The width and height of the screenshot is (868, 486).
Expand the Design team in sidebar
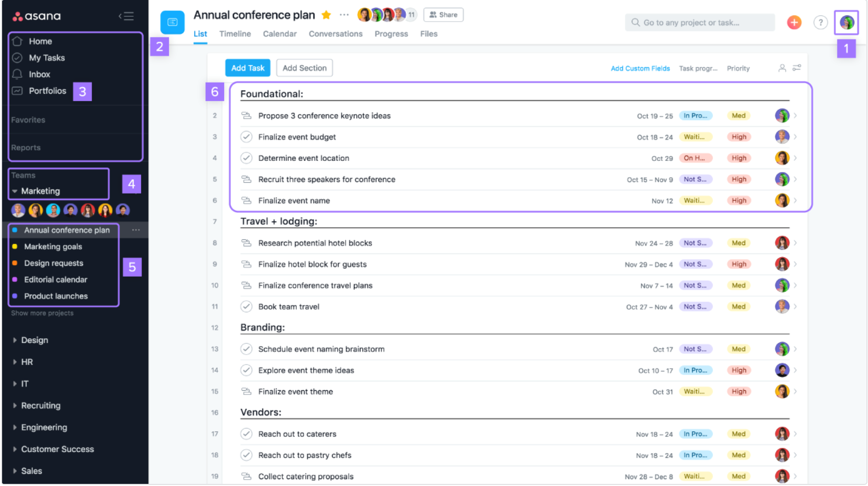(15, 340)
